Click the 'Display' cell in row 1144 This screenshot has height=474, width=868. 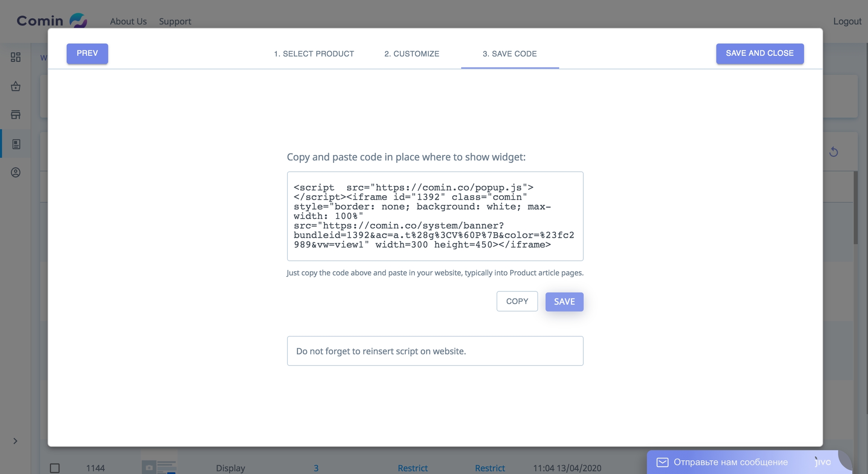(230, 468)
